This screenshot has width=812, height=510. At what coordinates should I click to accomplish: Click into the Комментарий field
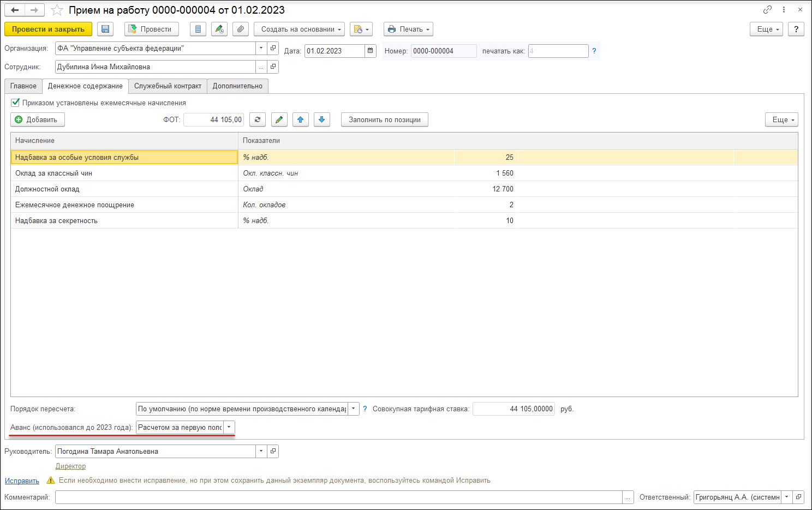pyautogui.click(x=339, y=497)
